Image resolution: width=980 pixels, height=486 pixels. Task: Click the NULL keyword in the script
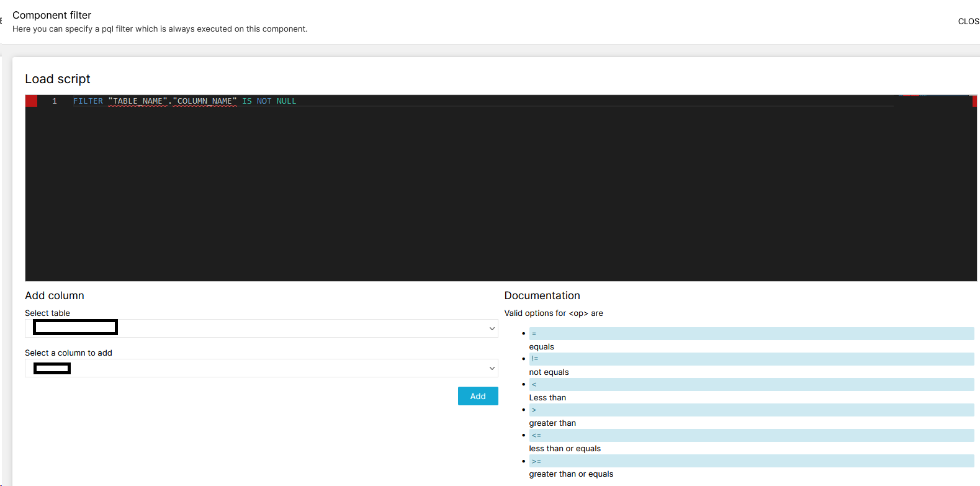click(x=286, y=101)
